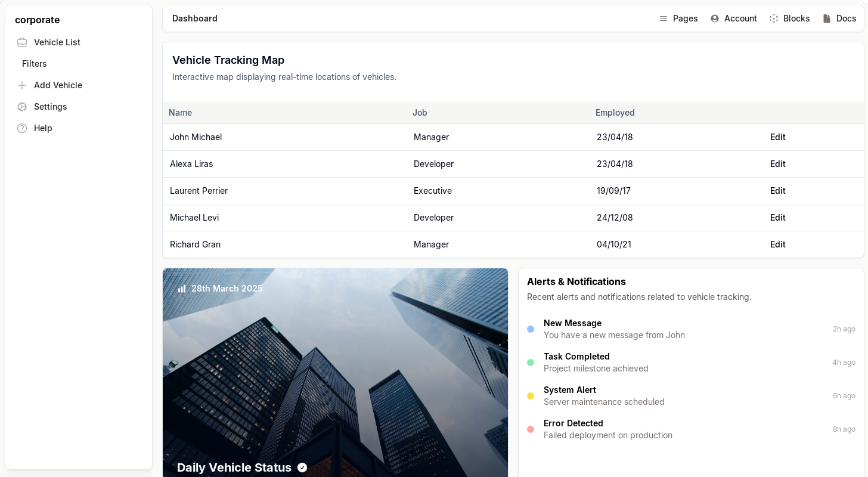Image resolution: width=868 pixels, height=477 pixels.
Task: Click the Employed column header
Action: click(x=615, y=113)
